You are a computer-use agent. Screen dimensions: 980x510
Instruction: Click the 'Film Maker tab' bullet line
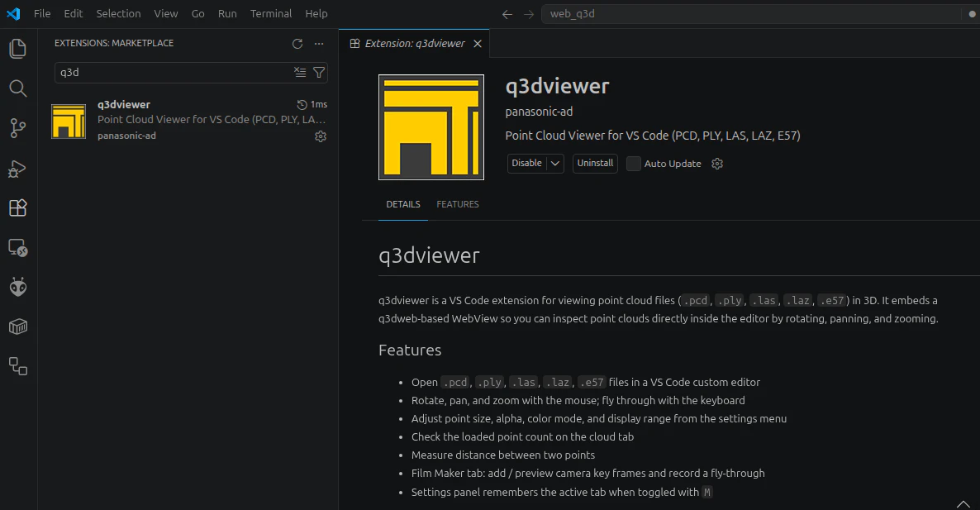(x=588, y=473)
